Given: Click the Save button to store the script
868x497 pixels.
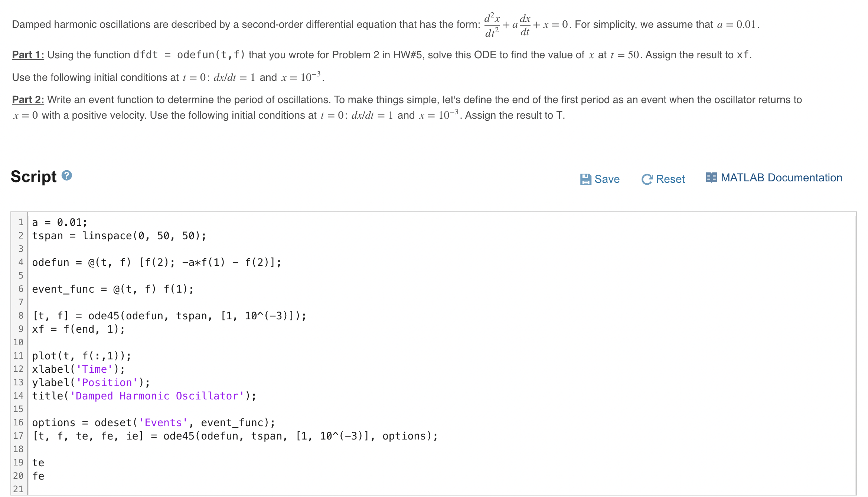Looking at the screenshot, I should tap(600, 179).
